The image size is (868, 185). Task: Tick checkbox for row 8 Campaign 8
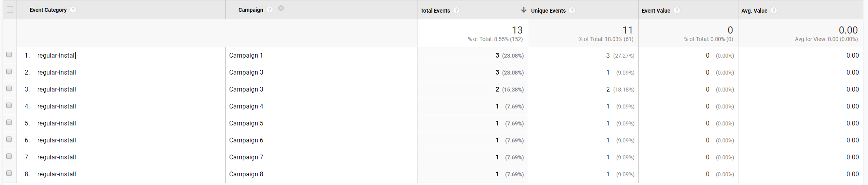click(x=9, y=174)
